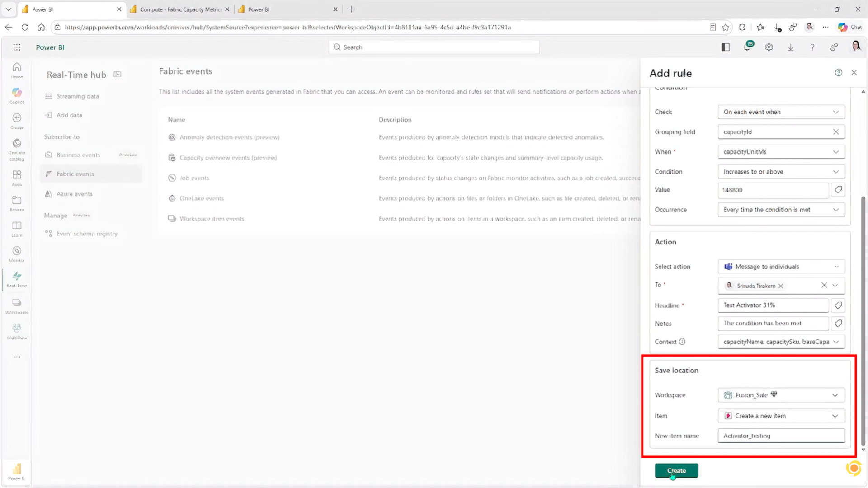Open help question mark in header
Viewport: 868px width, 488px height.
pos(812,47)
